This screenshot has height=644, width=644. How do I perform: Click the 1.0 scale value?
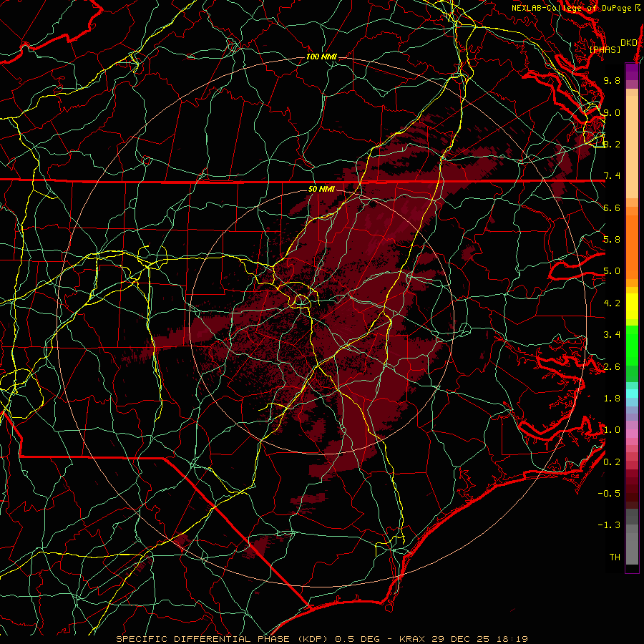[x=612, y=430]
